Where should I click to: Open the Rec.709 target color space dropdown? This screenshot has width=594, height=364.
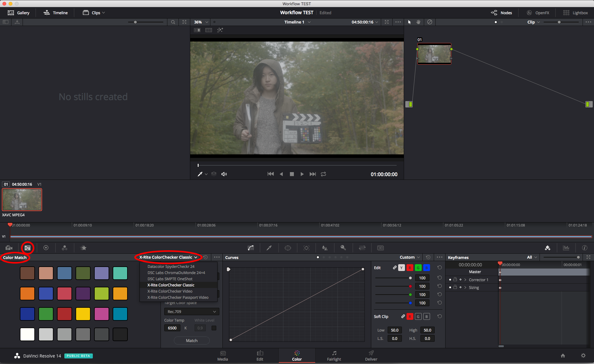pos(192,311)
